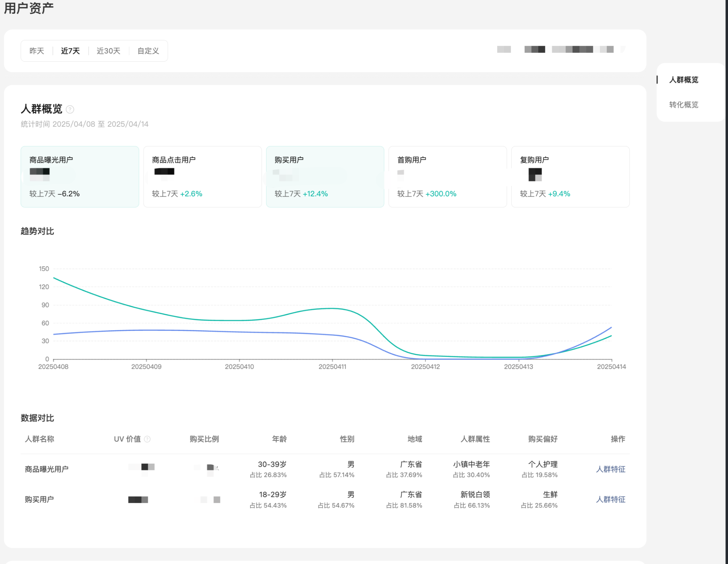Image resolution: width=728 pixels, height=564 pixels.
Task: Click the 购买比例 column header
Action: pyautogui.click(x=204, y=439)
